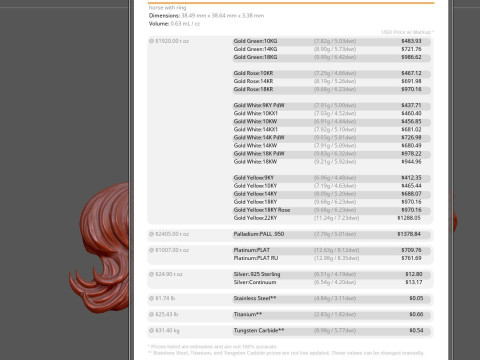
Task: Select the Gold Green:18KG row label
Action: click(x=255, y=57)
